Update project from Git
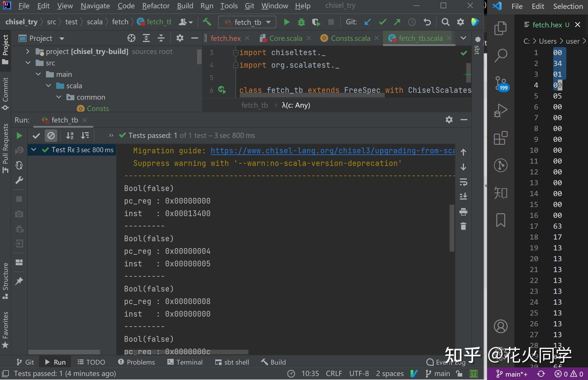 [367, 22]
